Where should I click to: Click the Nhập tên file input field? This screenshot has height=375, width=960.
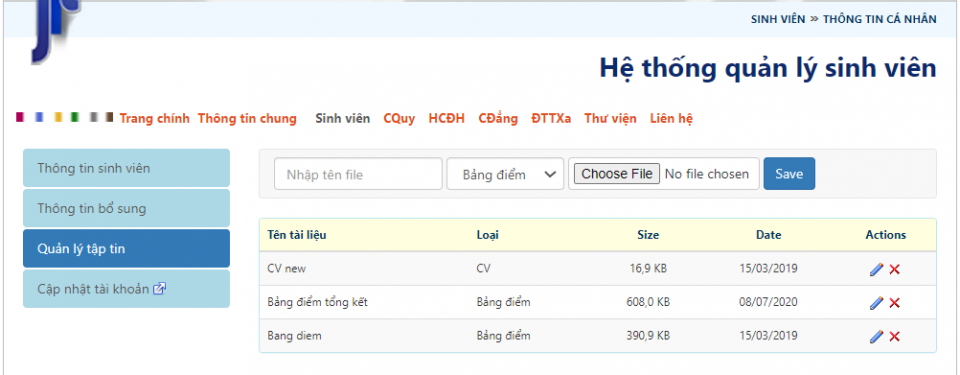point(358,174)
